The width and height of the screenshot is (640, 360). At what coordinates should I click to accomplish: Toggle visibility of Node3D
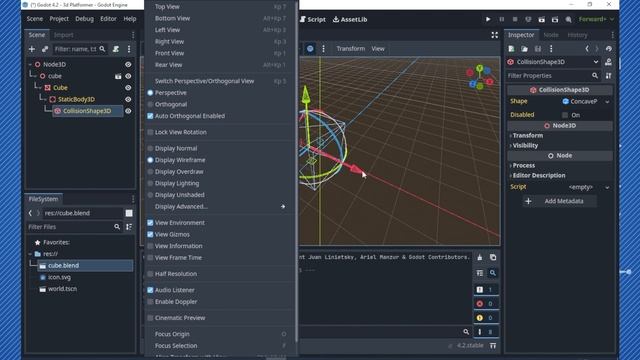coord(128,64)
